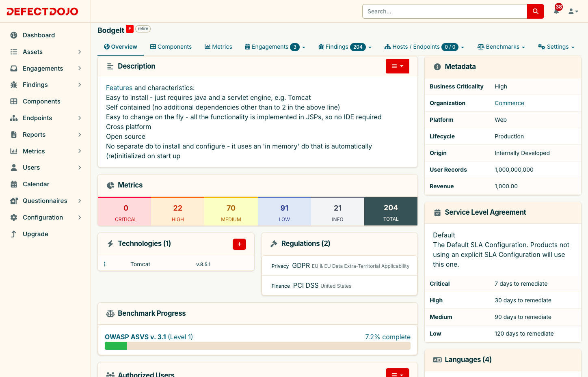Click the Dashboard sidebar icon
Image resolution: width=588 pixels, height=377 pixels.
tap(14, 35)
